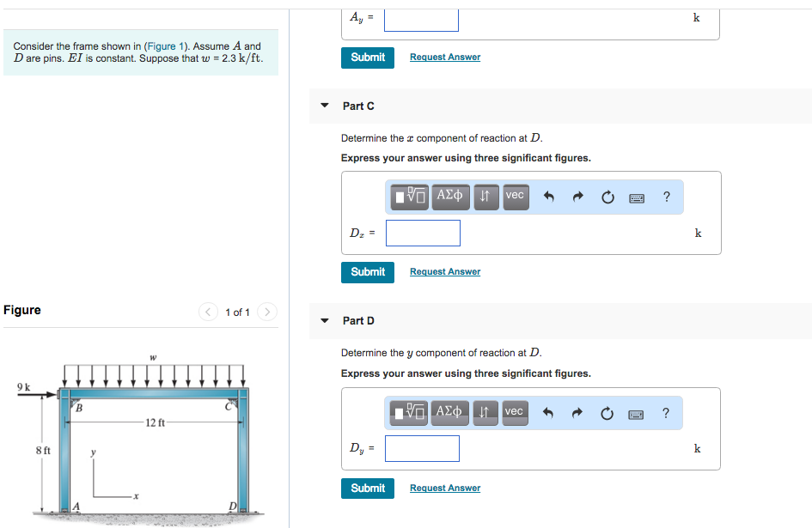
Task: Submit the Part D answer
Action: pos(367,488)
